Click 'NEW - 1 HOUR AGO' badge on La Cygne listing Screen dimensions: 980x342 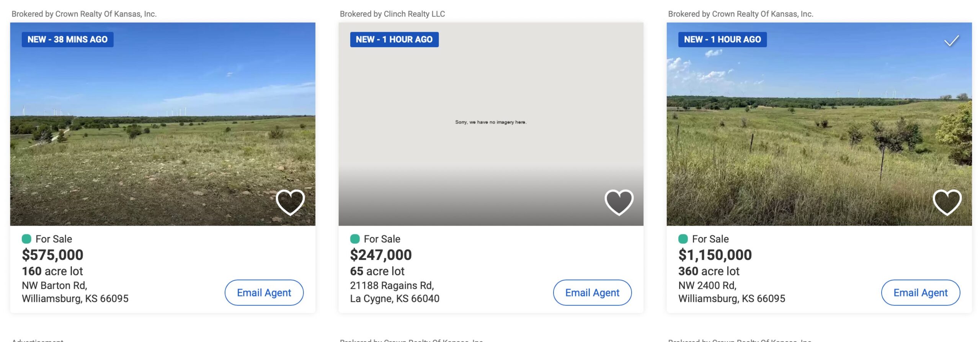(x=394, y=39)
